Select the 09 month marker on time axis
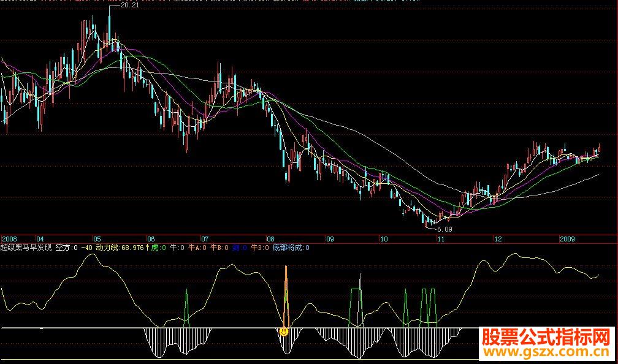The image size is (618, 364). (330, 239)
